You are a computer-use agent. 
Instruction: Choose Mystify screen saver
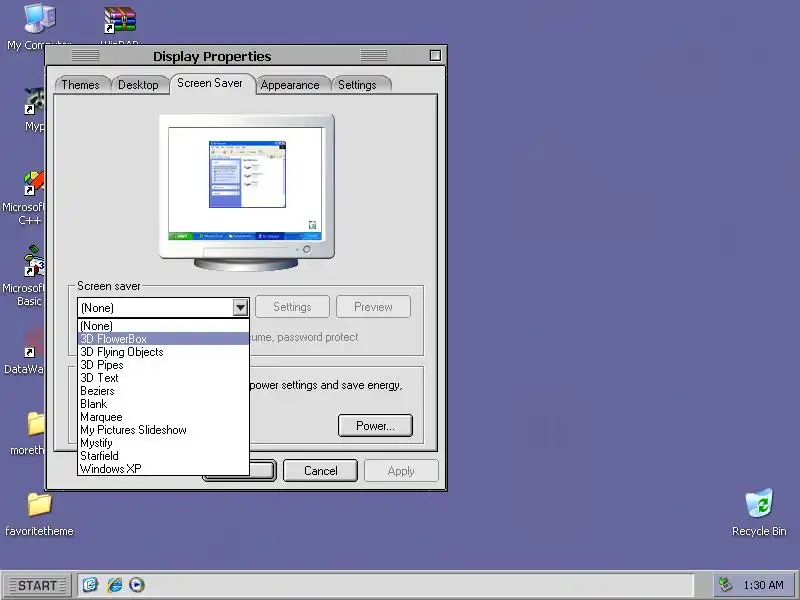(x=163, y=443)
